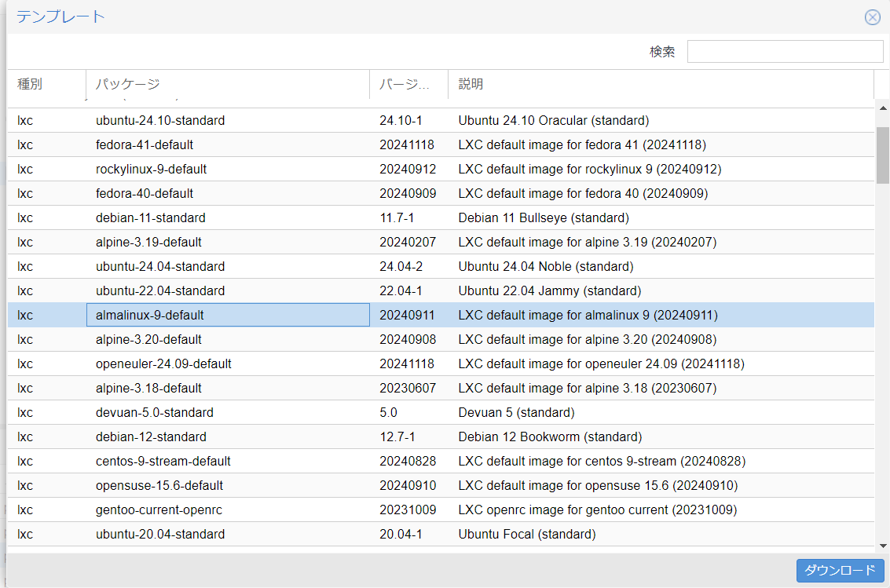Focus the 検索 search field
The height and width of the screenshot is (588, 890).
(785, 52)
